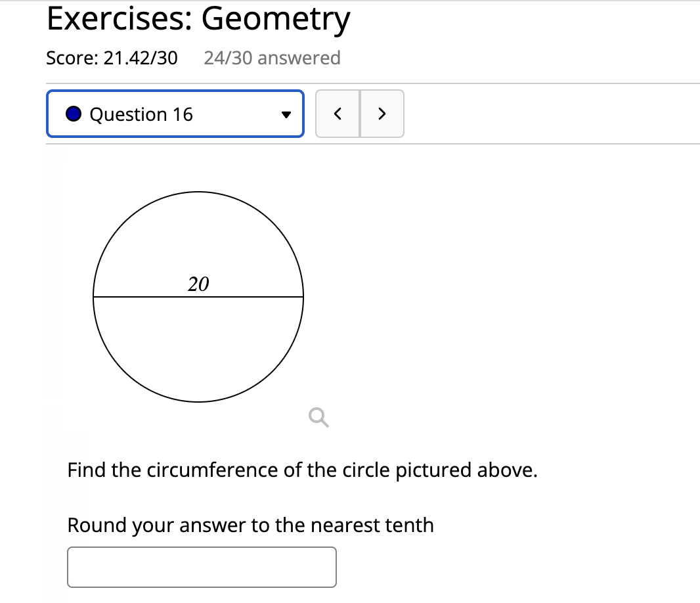
Task: Click the magnifier icon below the circle
Action: pos(318,416)
